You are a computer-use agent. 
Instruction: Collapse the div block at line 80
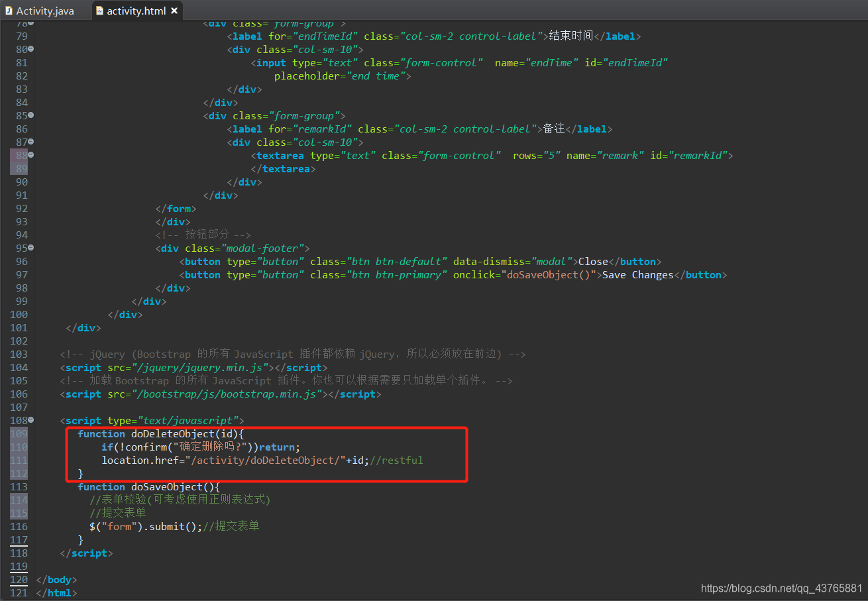tap(31, 49)
